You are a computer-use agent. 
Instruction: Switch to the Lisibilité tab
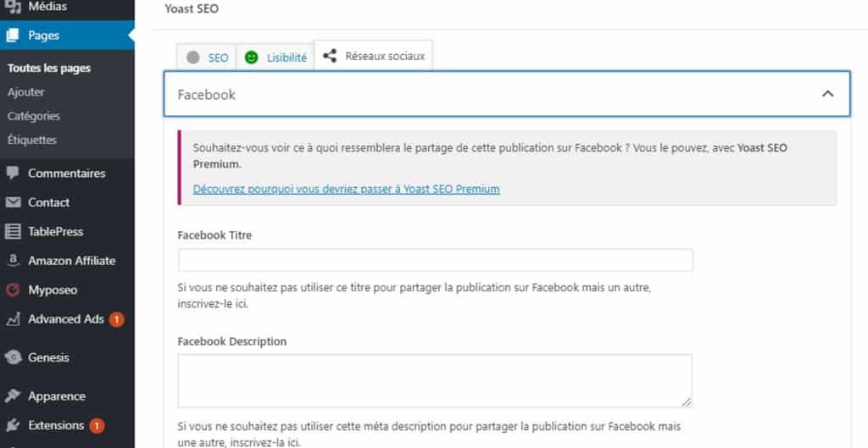point(275,57)
